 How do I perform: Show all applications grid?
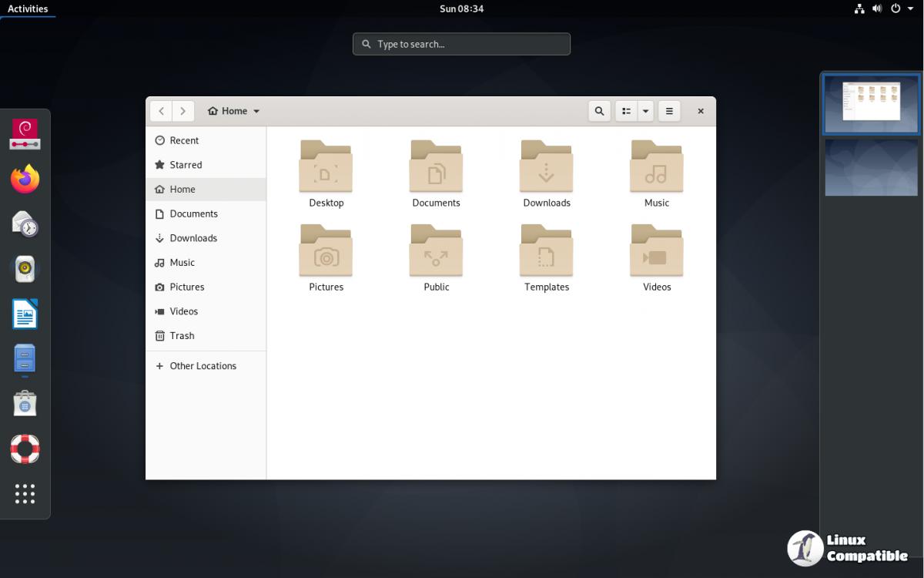pyautogui.click(x=25, y=494)
